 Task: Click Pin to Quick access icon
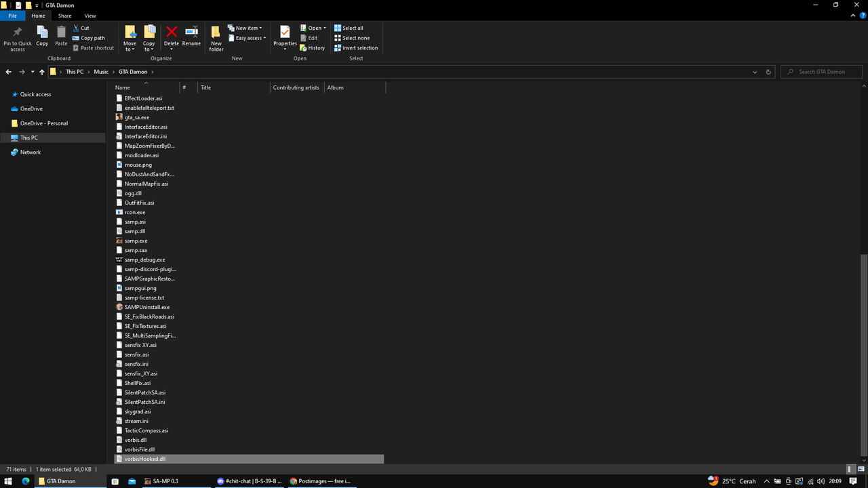(x=18, y=38)
